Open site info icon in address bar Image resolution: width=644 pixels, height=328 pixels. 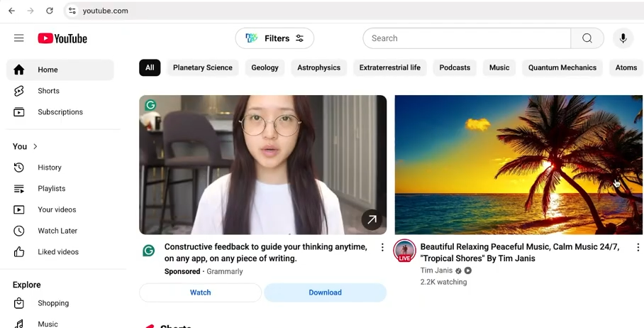[x=72, y=11]
